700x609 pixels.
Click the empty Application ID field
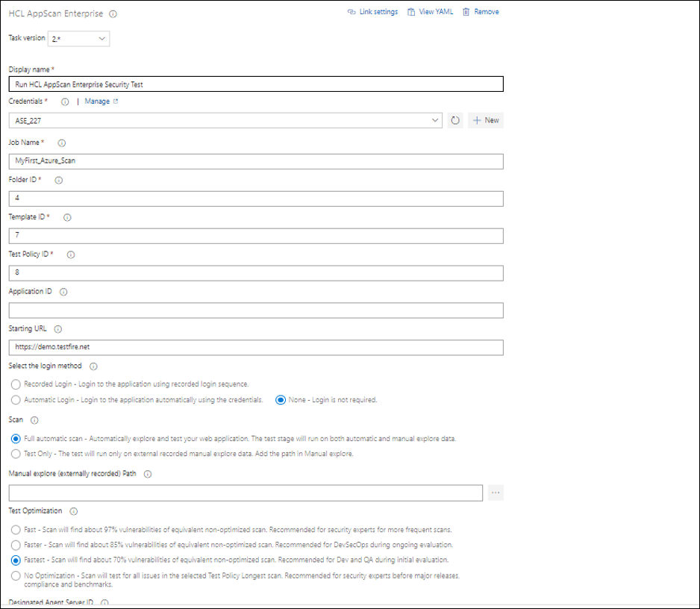[x=256, y=310]
